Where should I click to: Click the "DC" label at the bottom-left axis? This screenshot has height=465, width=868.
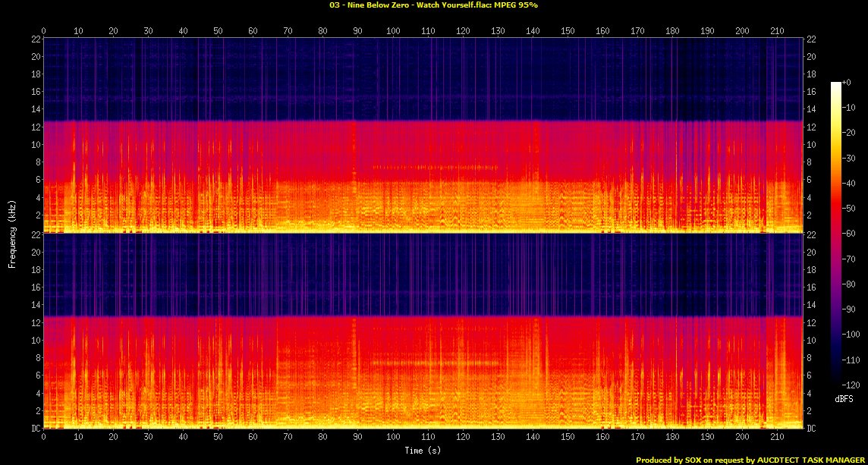coord(34,429)
